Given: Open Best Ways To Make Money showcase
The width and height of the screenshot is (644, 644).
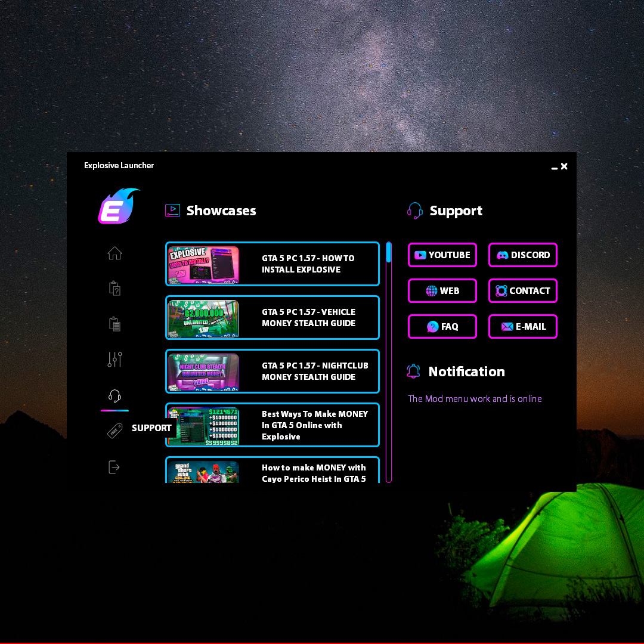Looking at the screenshot, I should point(272,425).
